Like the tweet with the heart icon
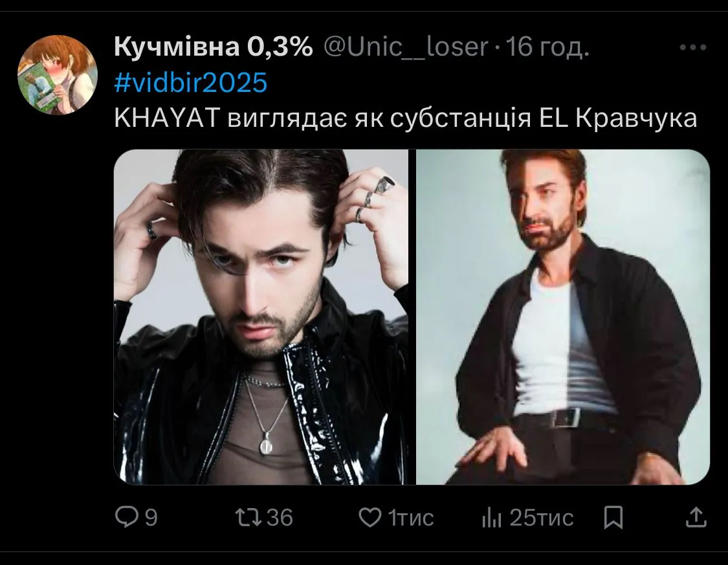 370,517
